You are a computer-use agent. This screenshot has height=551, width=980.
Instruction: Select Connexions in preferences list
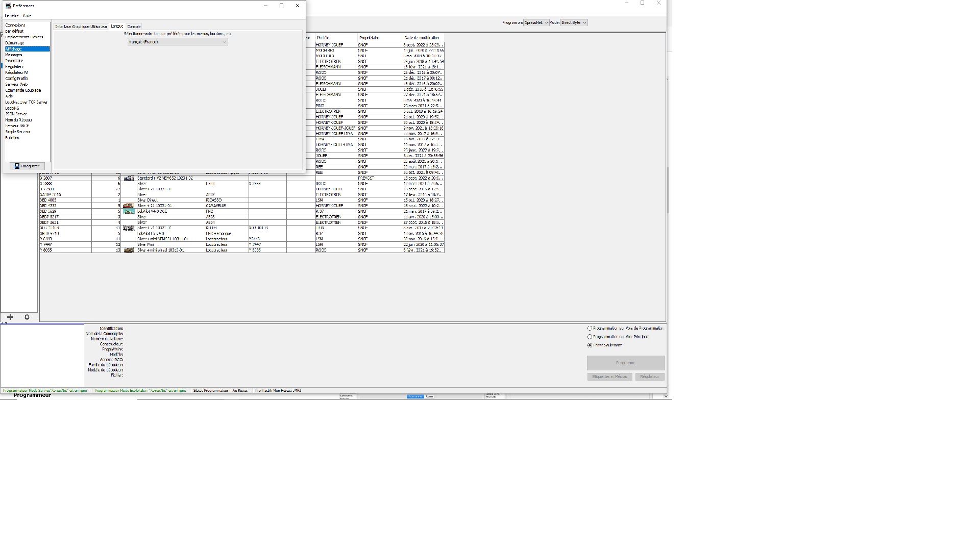(27, 25)
